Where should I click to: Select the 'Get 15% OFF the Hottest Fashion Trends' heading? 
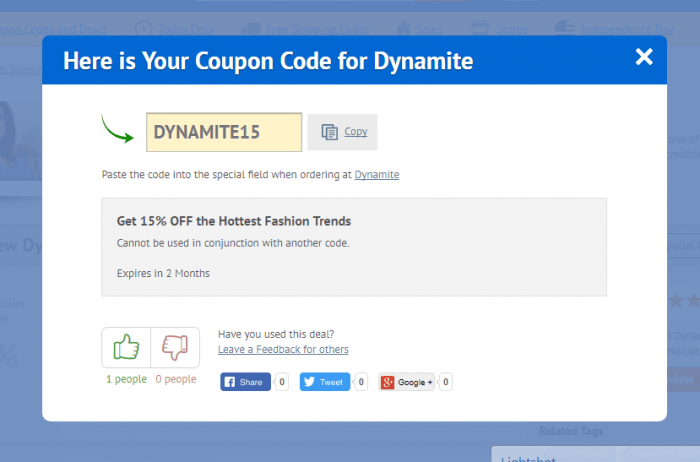click(x=234, y=221)
